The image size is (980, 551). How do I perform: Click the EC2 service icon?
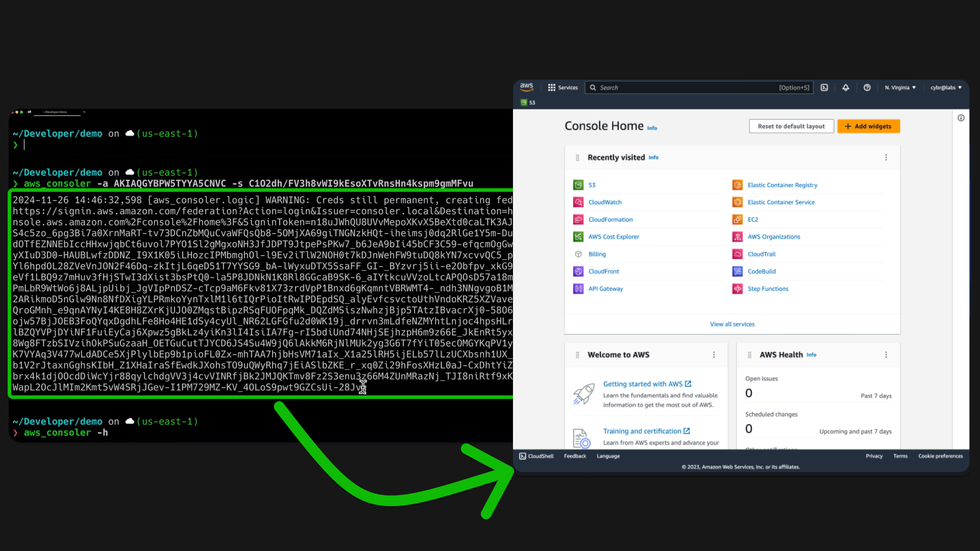point(738,220)
